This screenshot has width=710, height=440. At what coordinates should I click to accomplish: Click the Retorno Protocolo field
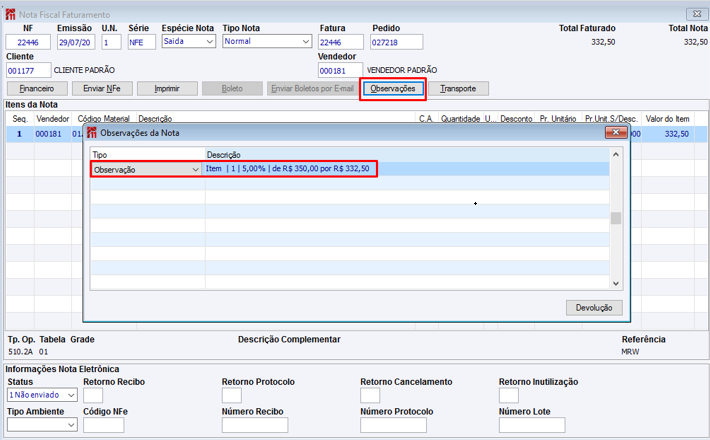point(232,395)
